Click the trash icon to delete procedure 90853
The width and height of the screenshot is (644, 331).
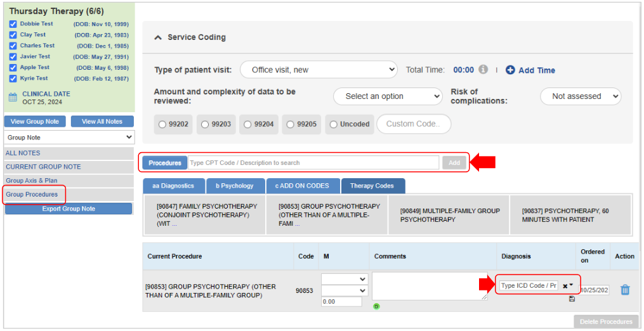point(624,290)
